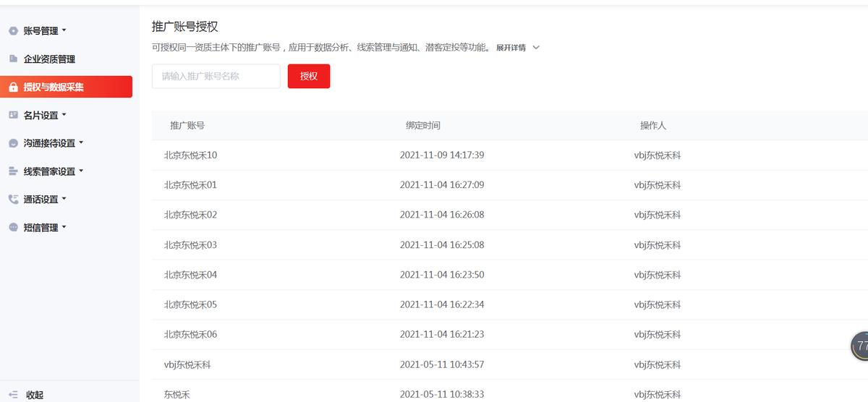Click the 操作人 cell in the 北京东悦禾06 row
The height and width of the screenshot is (402, 868).
[x=658, y=335]
